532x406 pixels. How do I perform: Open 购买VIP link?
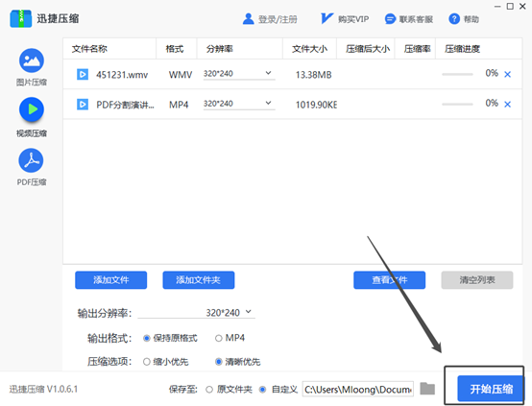pyautogui.click(x=353, y=19)
